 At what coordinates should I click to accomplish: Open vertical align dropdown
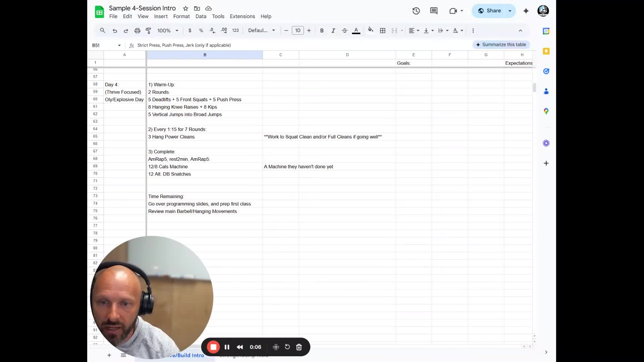click(429, 31)
